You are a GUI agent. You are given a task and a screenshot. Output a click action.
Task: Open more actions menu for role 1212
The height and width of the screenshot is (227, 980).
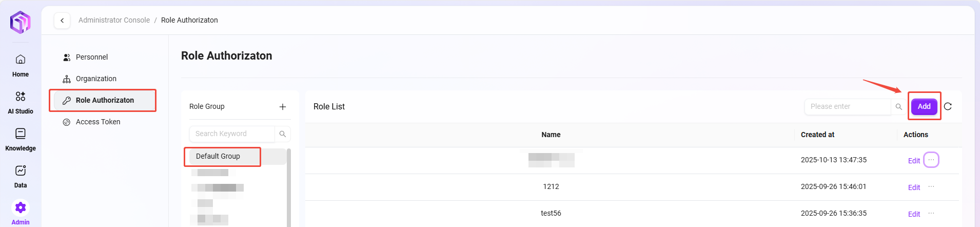[x=931, y=186]
